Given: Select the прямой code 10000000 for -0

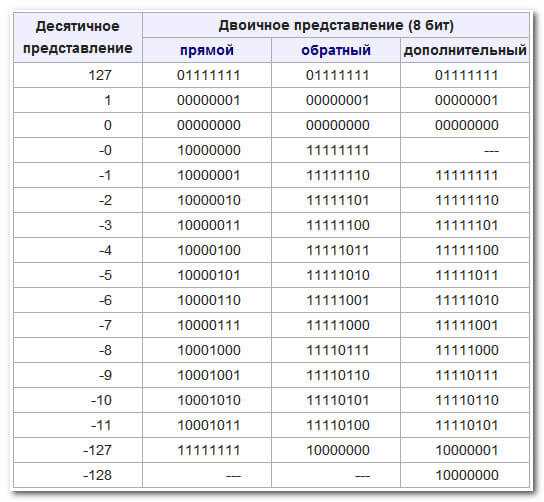Looking at the screenshot, I should (x=209, y=150).
